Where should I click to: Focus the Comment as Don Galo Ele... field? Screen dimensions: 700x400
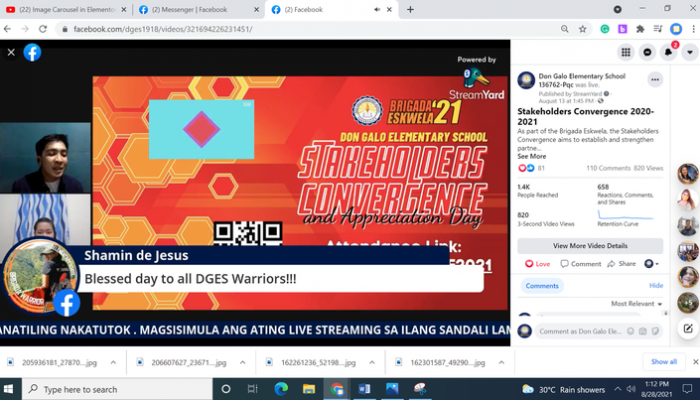point(580,331)
